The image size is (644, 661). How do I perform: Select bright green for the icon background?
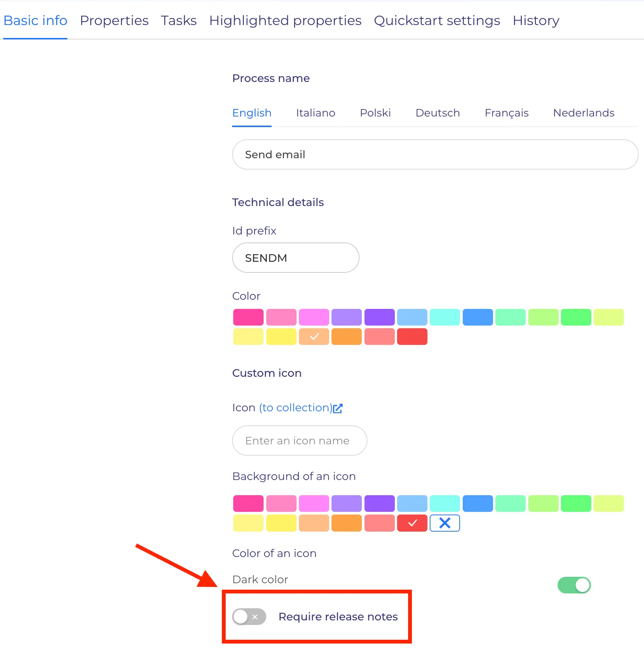click(x=576, y=504)
